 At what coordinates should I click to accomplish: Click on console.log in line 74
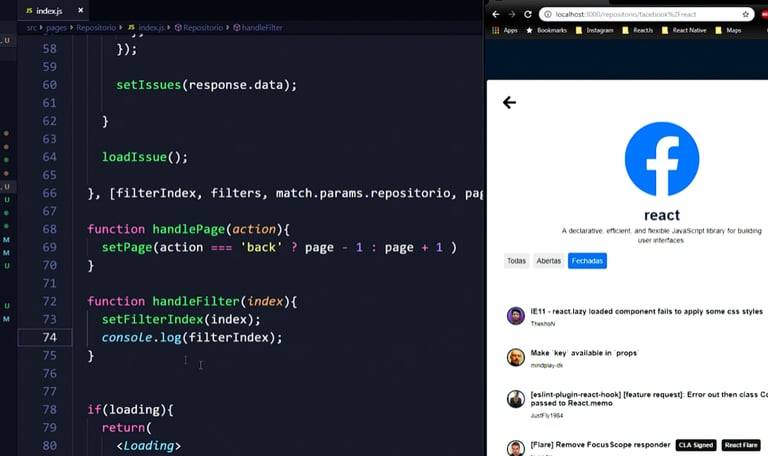pos(142,337)
